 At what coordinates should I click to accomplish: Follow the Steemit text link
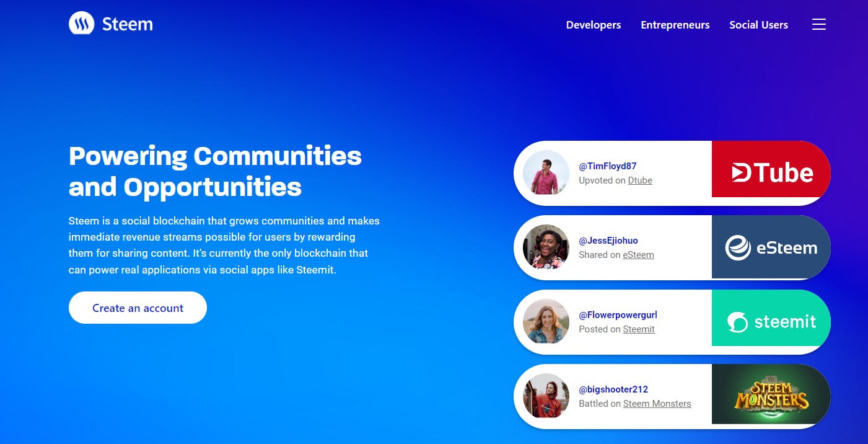[x=639, y=329]
